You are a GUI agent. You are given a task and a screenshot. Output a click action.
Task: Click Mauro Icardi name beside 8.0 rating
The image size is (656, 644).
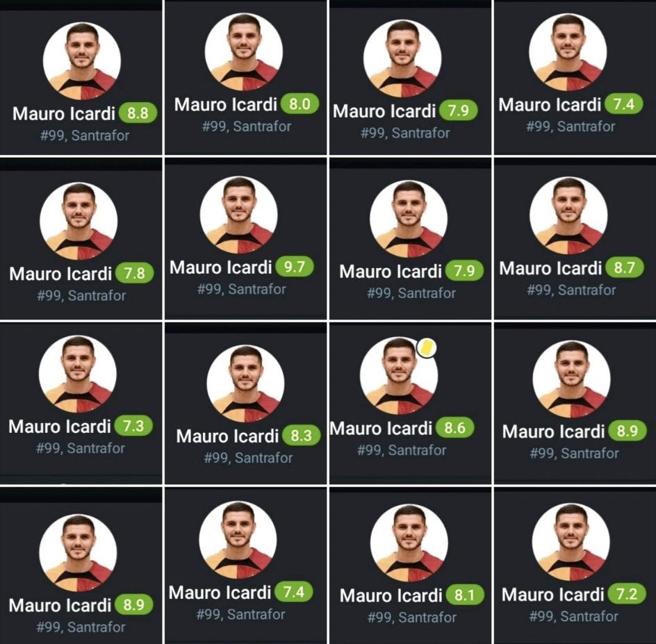click(226, 104)
